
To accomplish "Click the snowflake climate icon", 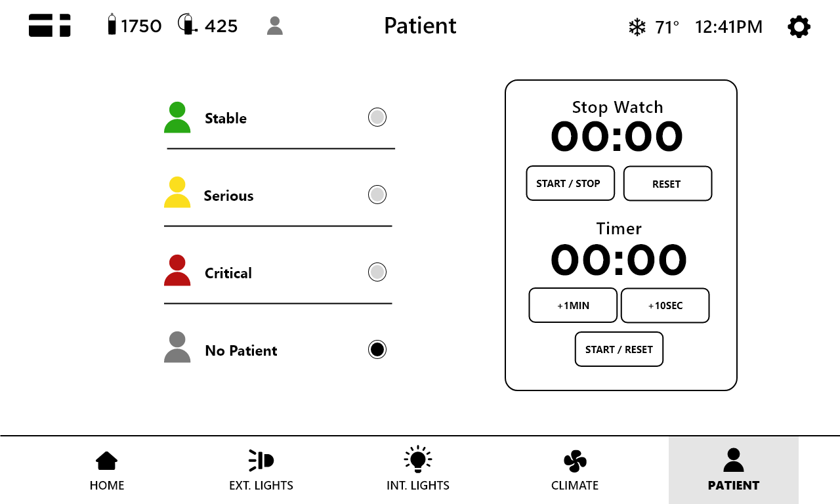I will [x=637, y=27].
